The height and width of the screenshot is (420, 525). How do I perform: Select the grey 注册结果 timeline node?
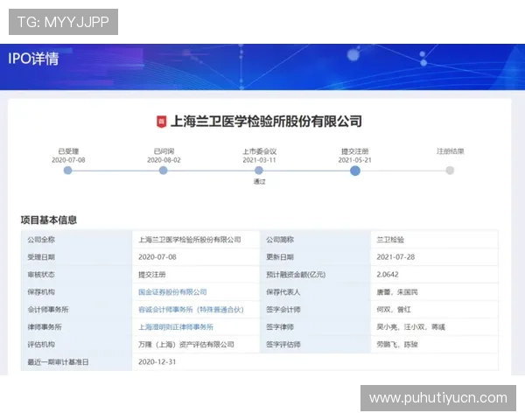450,171
